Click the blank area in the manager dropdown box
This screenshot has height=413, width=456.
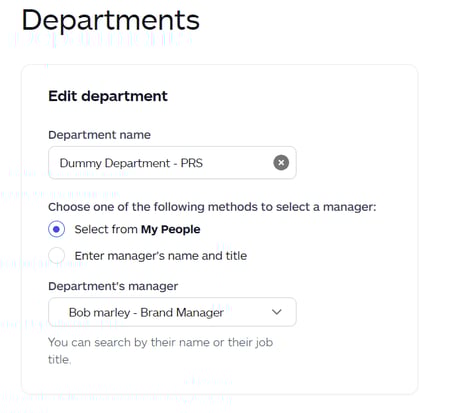247,312
